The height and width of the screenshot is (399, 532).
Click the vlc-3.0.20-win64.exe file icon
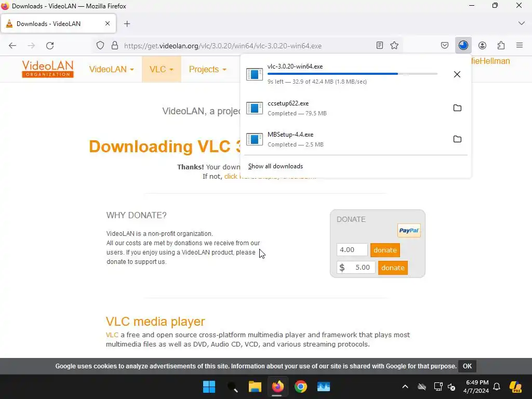(255, 74)
